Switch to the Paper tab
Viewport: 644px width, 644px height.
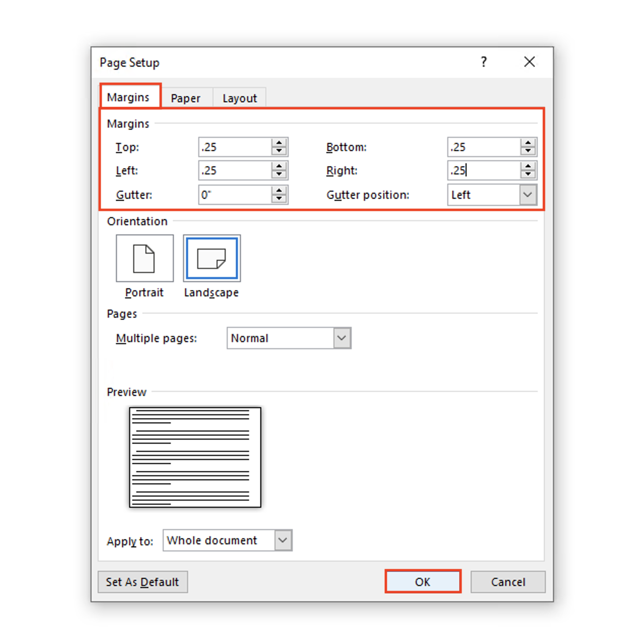pos(186,98)
